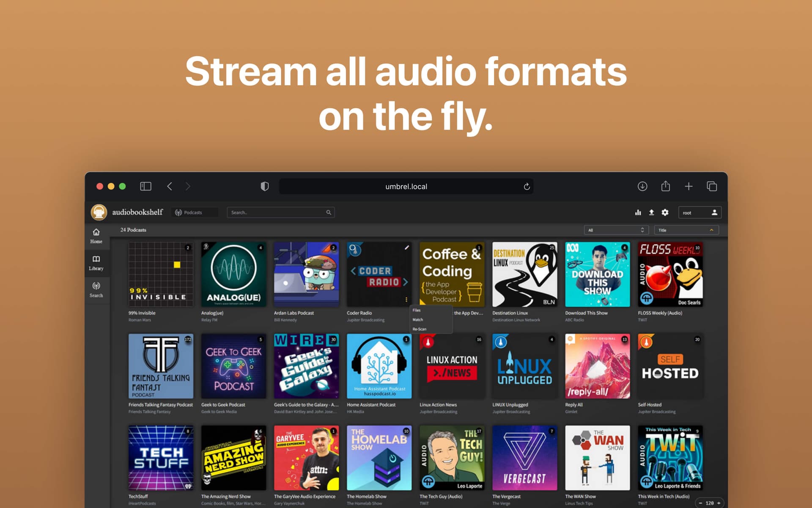Open the Self-Hosted podcast cover

(x=670, y=366)
